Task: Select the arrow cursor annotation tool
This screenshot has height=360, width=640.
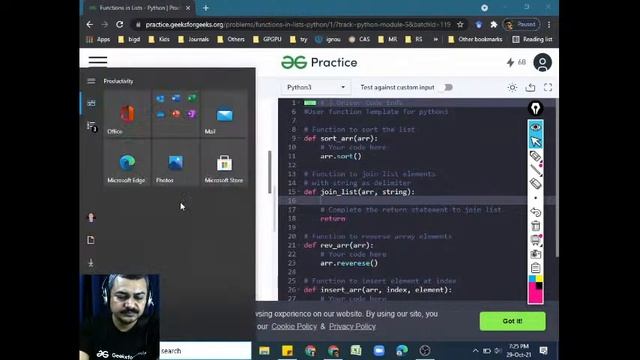Action: click(x=536, y=141)
